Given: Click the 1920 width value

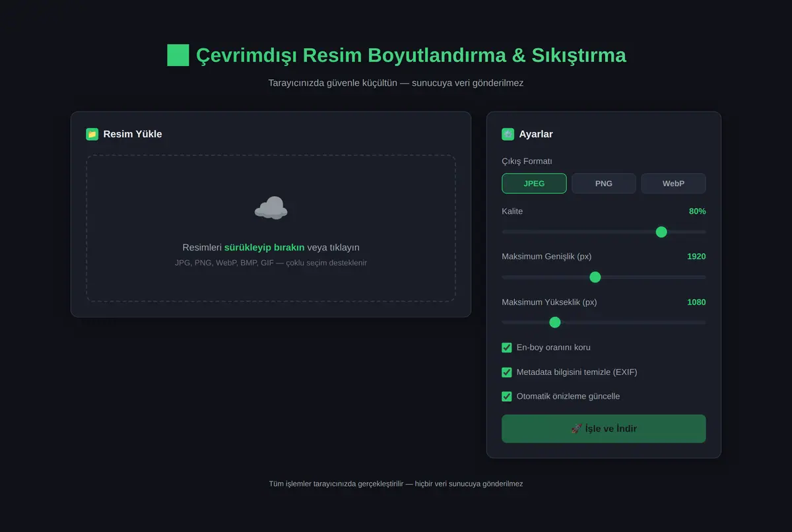Looking at the screenshot, I should 696,256.
